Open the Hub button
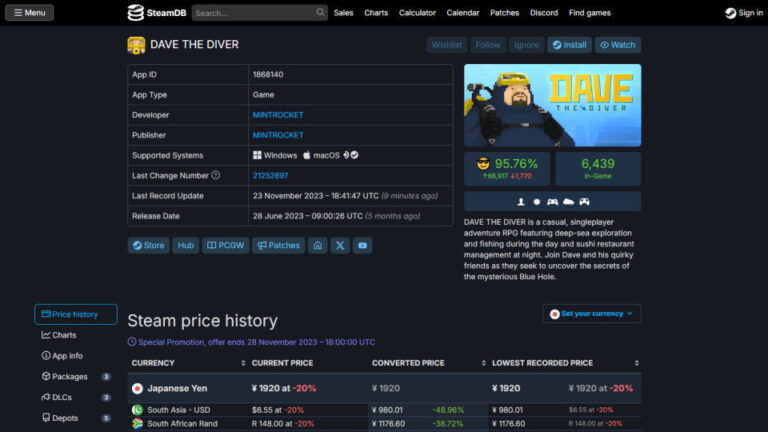The width and height of the screenshot is (768, 432). click(186, 245)
